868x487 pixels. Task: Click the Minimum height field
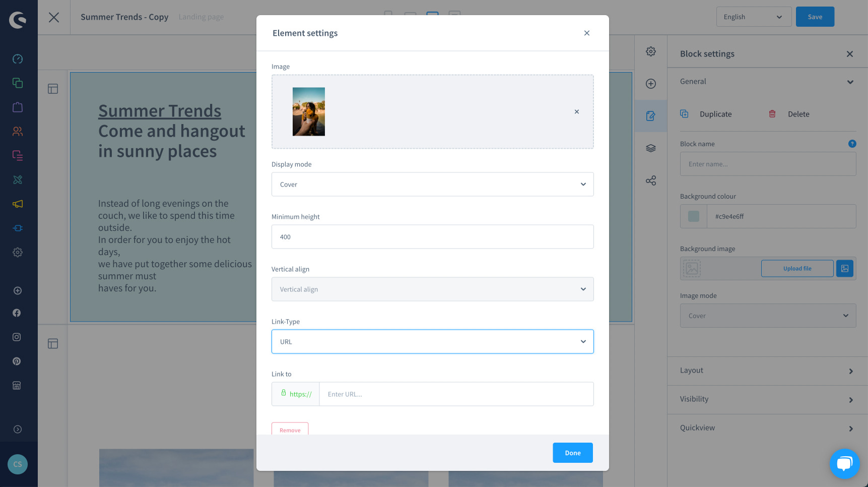[x=433, y=237]
